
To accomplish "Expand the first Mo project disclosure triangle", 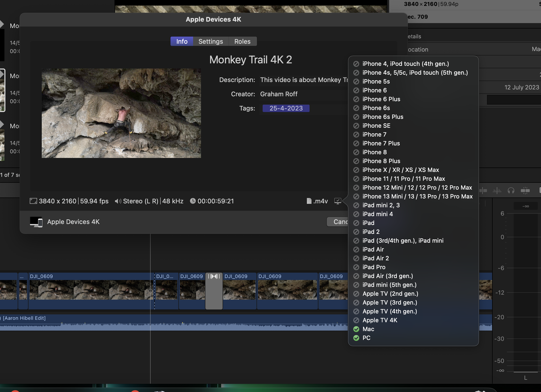I will click(2, 24).
